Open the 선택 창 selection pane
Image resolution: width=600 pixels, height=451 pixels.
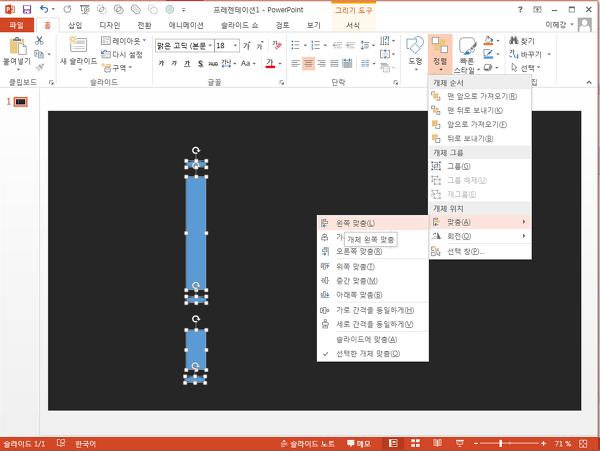click(480, 251)
